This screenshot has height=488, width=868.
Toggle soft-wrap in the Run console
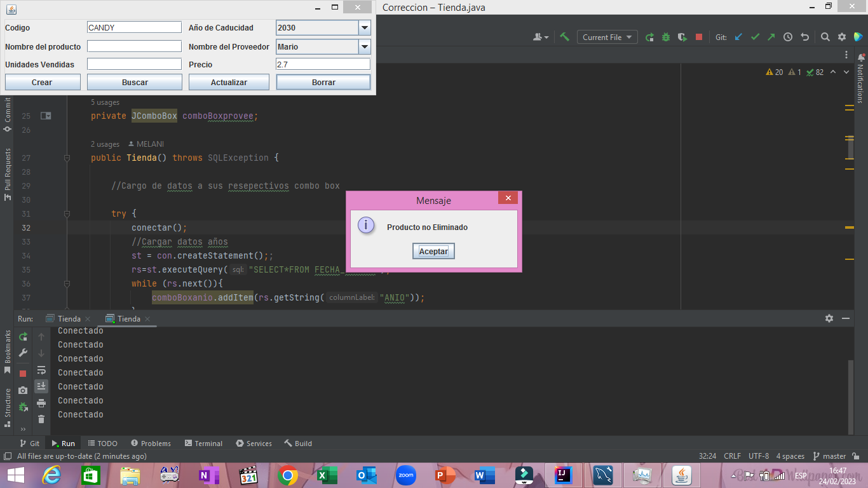pos(41,370)
